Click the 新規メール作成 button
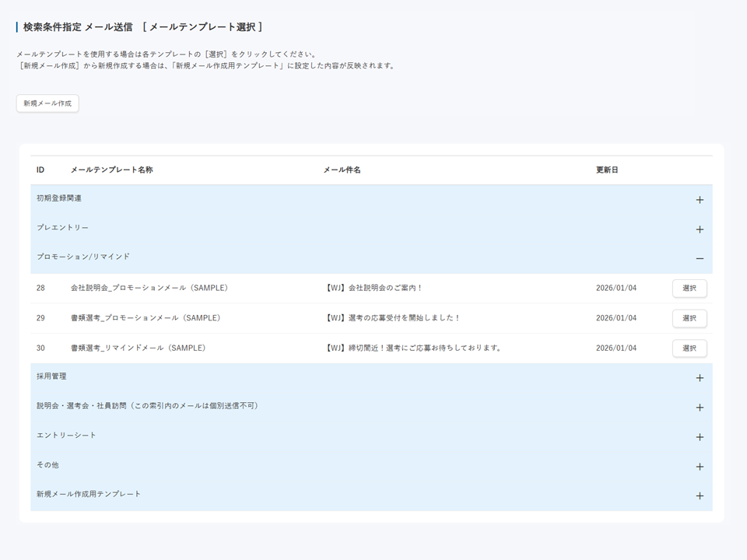747x560 pixels. tap(47, 103)
